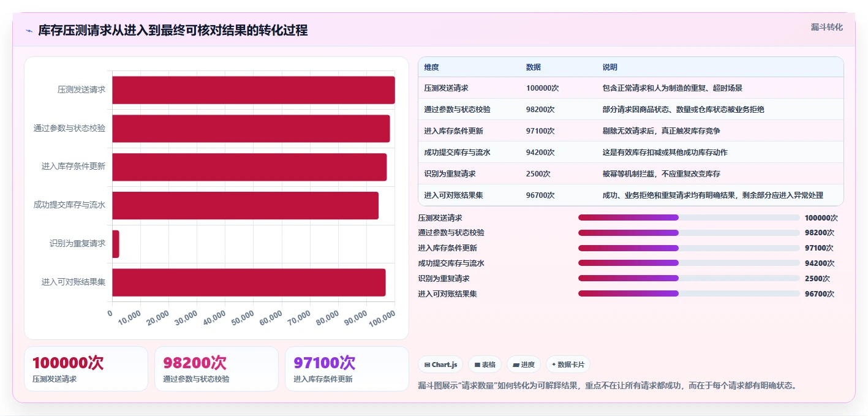Click table cell 94200次

click(x=540, y=153)
